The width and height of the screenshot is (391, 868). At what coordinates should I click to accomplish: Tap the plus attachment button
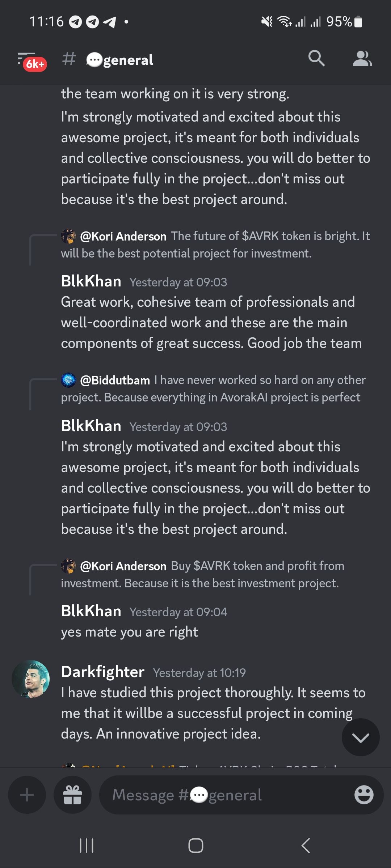click(x=27, y=795)
